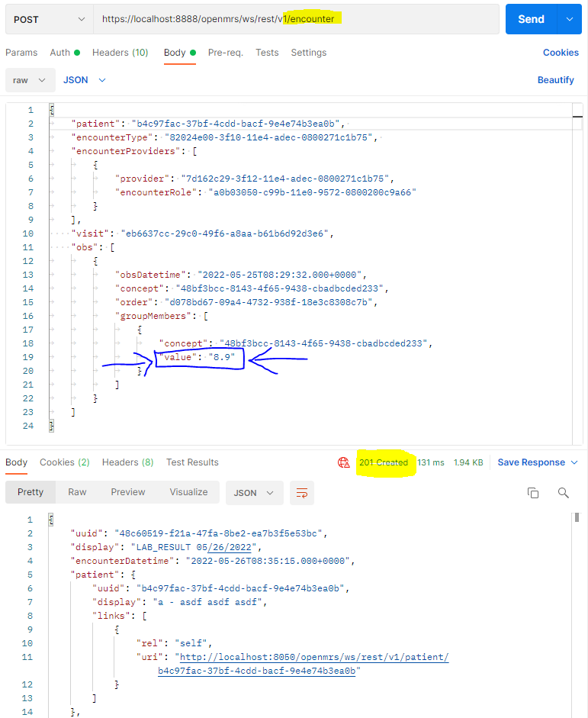Switch to the Auth tab

65,53
